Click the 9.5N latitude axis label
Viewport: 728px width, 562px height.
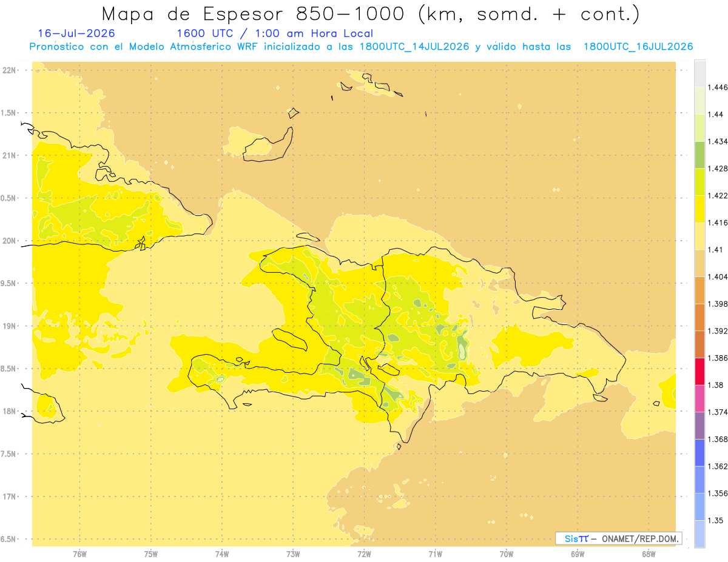pyautogui.click(x=9, y=283)
